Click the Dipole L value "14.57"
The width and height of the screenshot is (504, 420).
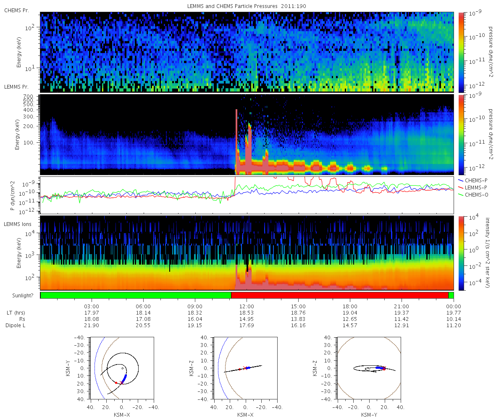350,325
